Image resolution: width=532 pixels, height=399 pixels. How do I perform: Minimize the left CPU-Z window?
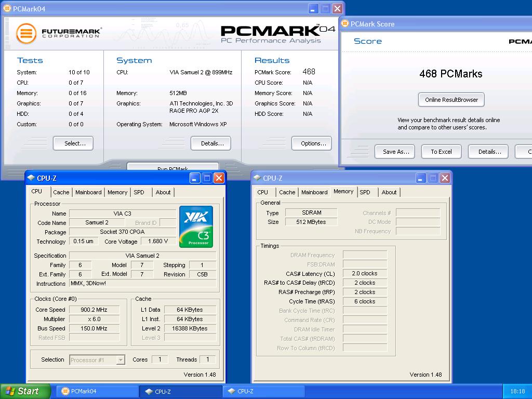pyautogui.click(x=195, y=178)
